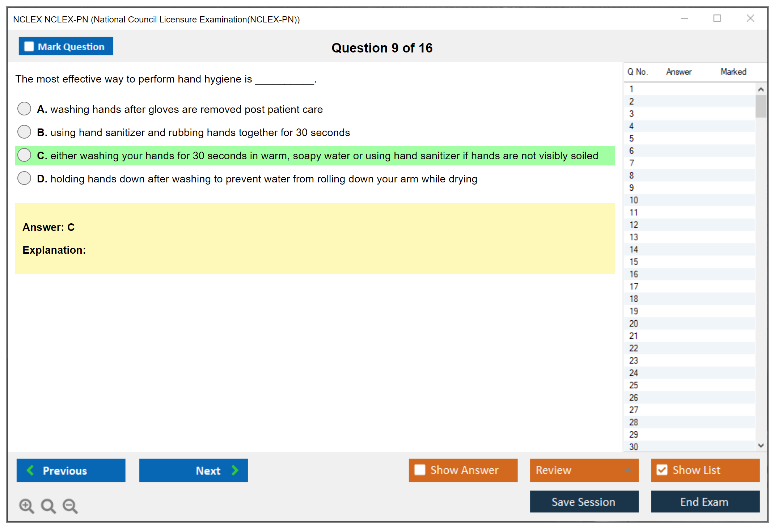Enable the Show Answer checkbox
Screen dimensions: 778x532
(420, 470)
